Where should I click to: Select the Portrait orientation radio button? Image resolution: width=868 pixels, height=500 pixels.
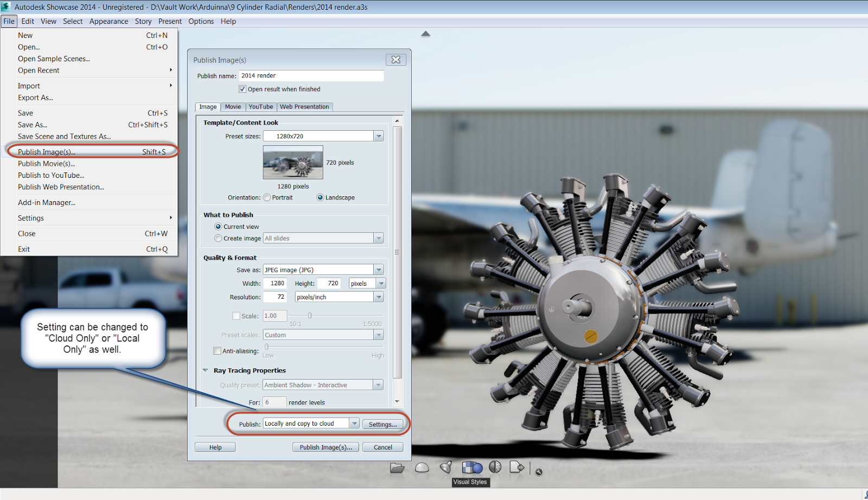click(267, 197)
